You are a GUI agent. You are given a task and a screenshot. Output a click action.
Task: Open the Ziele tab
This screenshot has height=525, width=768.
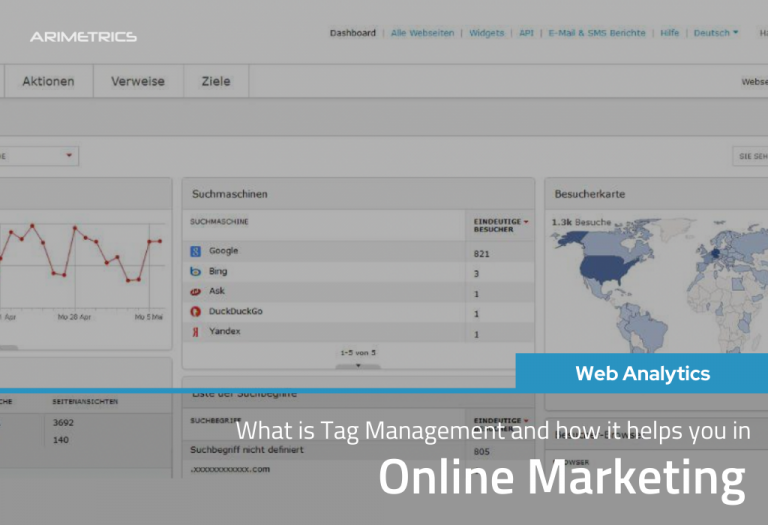pos(214,81)
